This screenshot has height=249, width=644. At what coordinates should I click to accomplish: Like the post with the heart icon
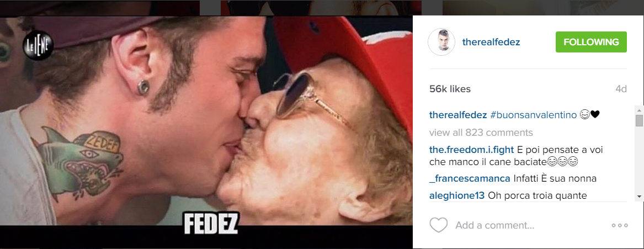tap(438, 225)
